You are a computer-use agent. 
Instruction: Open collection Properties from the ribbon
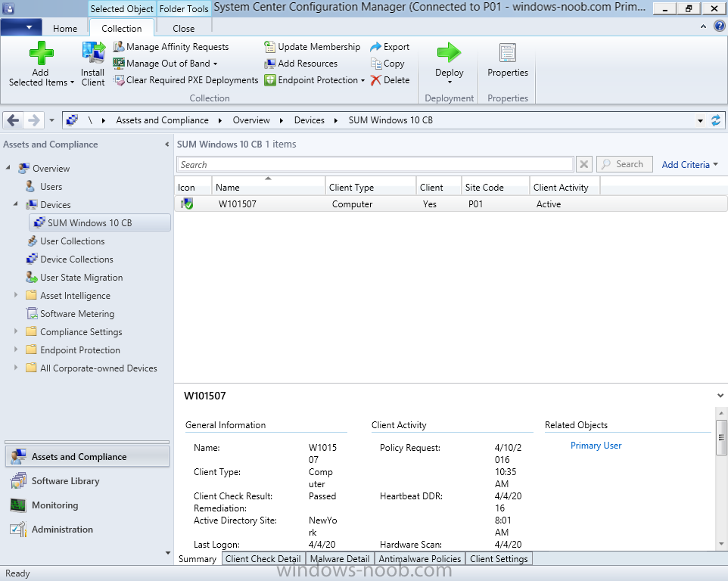tap(508, 61)
